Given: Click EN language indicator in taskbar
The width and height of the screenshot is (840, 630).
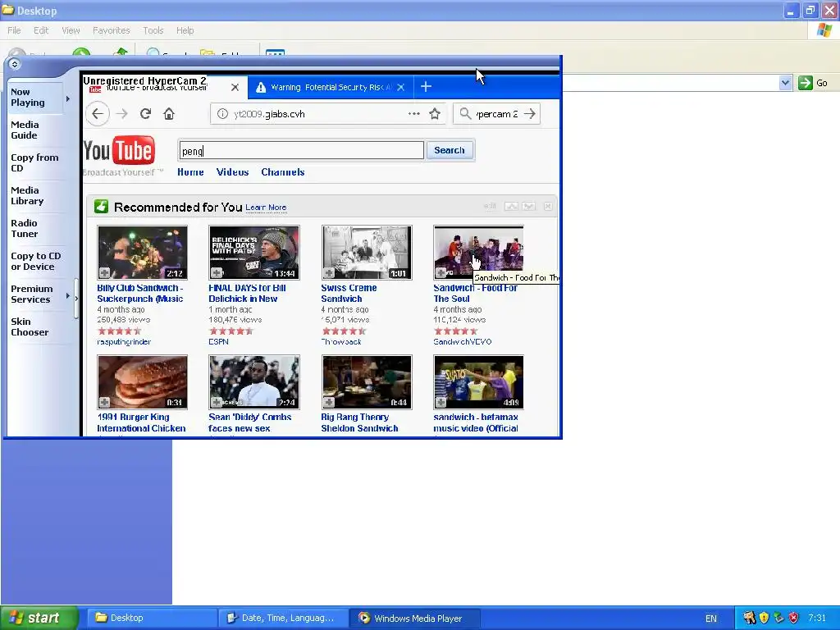Looking at the screenshot, I should click(711, 619).
